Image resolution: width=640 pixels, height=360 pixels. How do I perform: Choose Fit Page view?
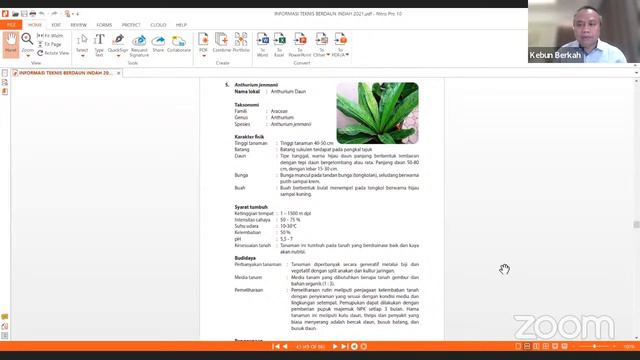tap(50, 44)
